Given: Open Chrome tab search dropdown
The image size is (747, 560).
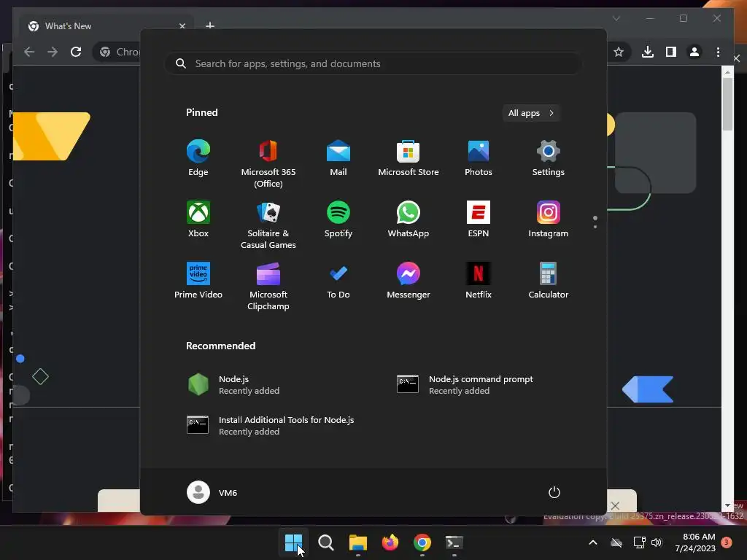Looking at the screenshot, I should pos(616,18).
